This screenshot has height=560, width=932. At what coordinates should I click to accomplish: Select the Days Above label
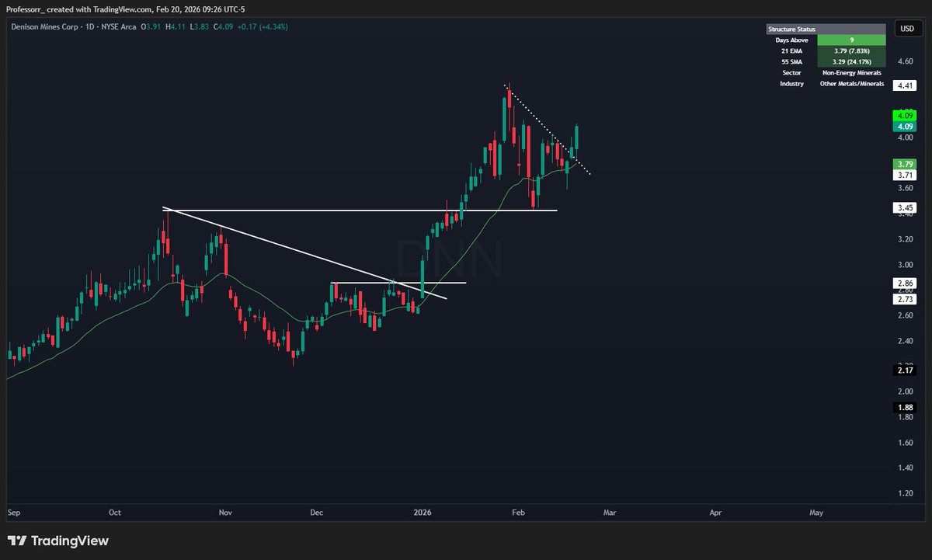791,39
